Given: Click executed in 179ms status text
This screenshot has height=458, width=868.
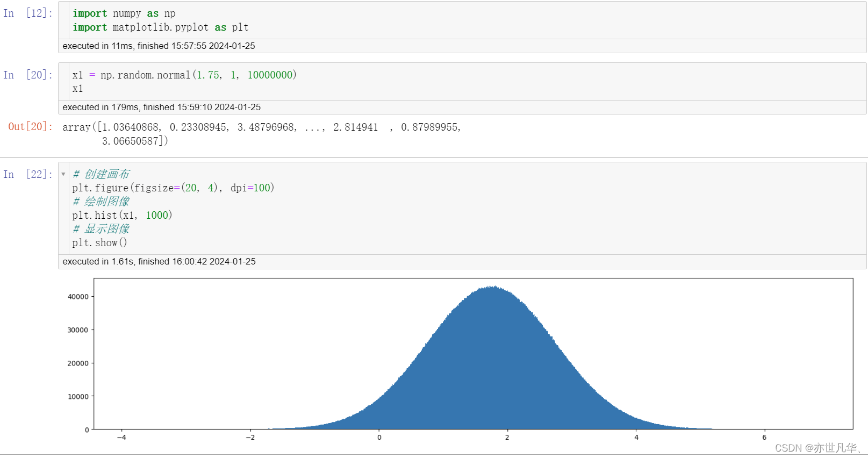Looking at the screenshot, I should (x=161, y=108).
